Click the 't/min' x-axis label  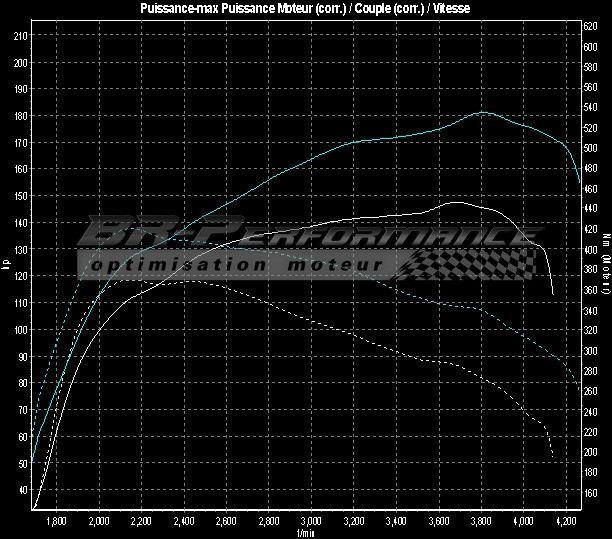[305, 533]
